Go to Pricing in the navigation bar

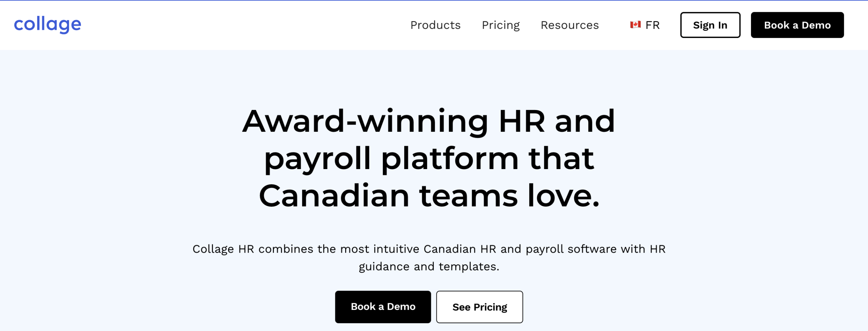[500, 25]
